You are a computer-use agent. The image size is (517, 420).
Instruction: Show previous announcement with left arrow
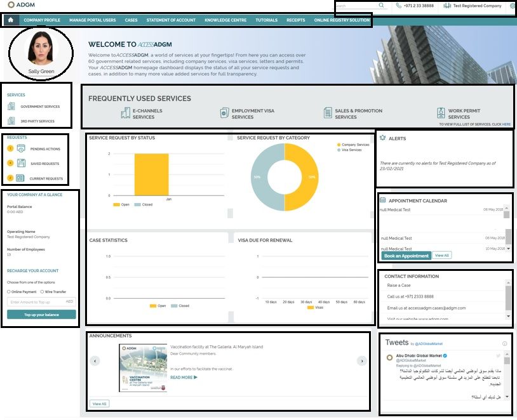95,361
